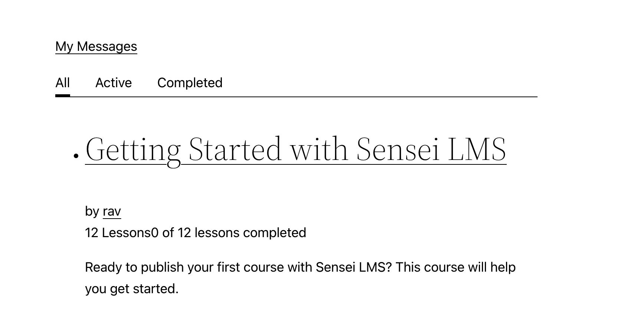Click the bullet beside the course title
This screenshot has height=311, width=644.
[76, 153]
